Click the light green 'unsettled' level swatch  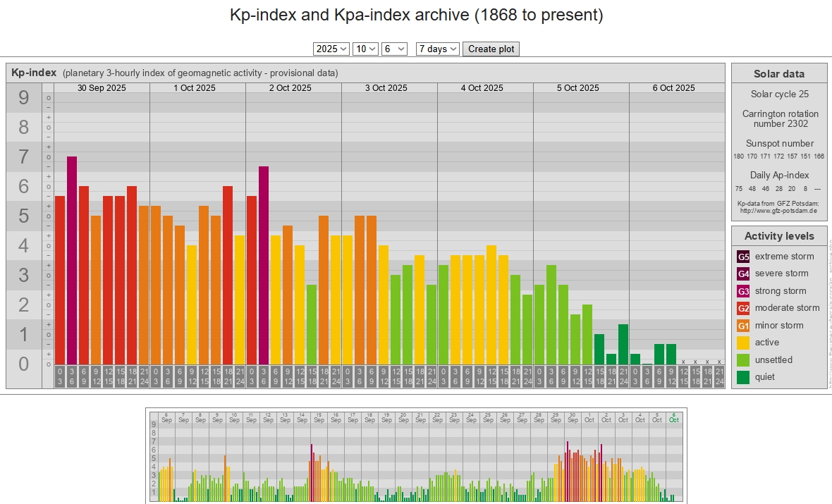coord(743,360)
